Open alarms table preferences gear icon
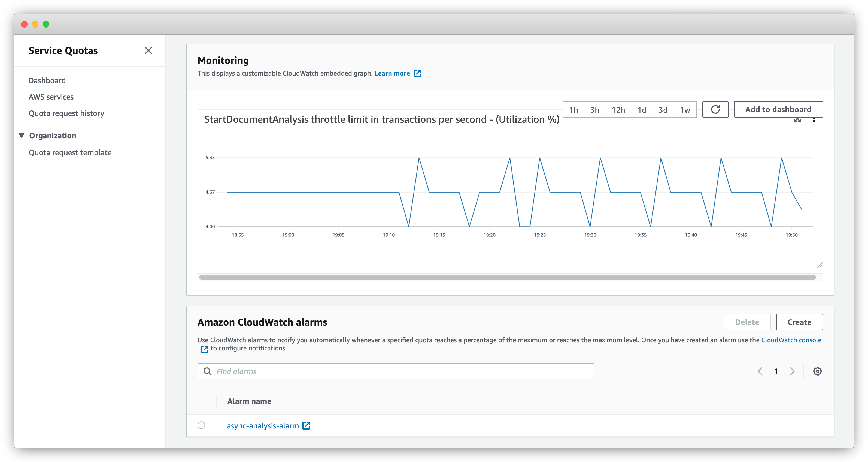 pyautogui.click(x=817, y=371)
